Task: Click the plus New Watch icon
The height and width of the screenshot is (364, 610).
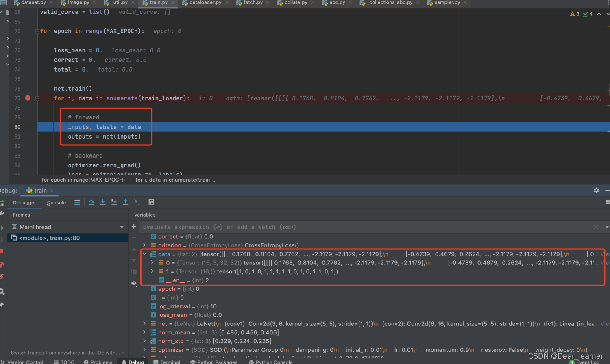Action: point(134,227)
